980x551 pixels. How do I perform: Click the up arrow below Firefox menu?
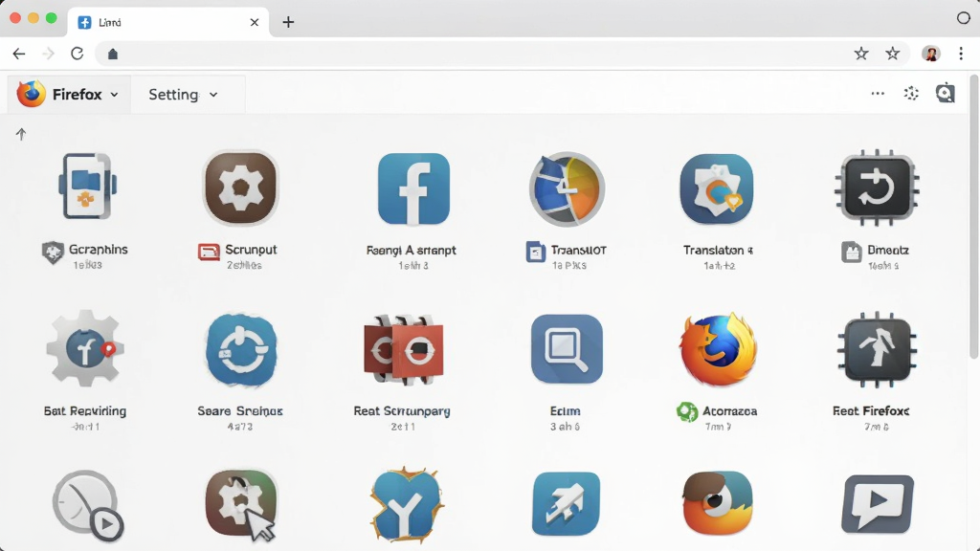21,134
